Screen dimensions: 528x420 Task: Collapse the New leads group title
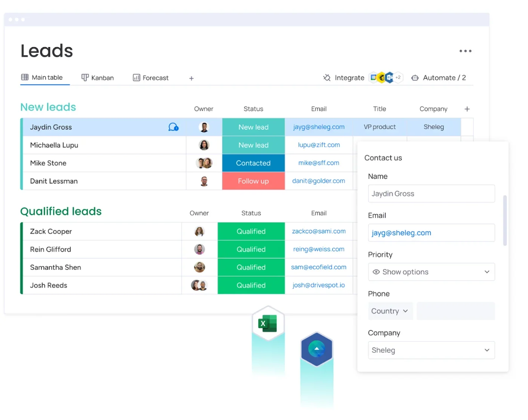pos(48,107)
